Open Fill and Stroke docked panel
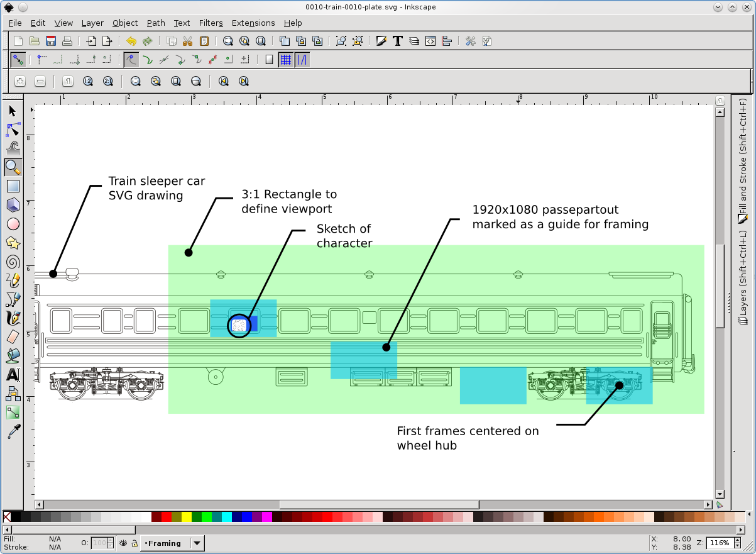Image resolution: width=756 pixels, height=554 pixels. [x=743, y=163]
